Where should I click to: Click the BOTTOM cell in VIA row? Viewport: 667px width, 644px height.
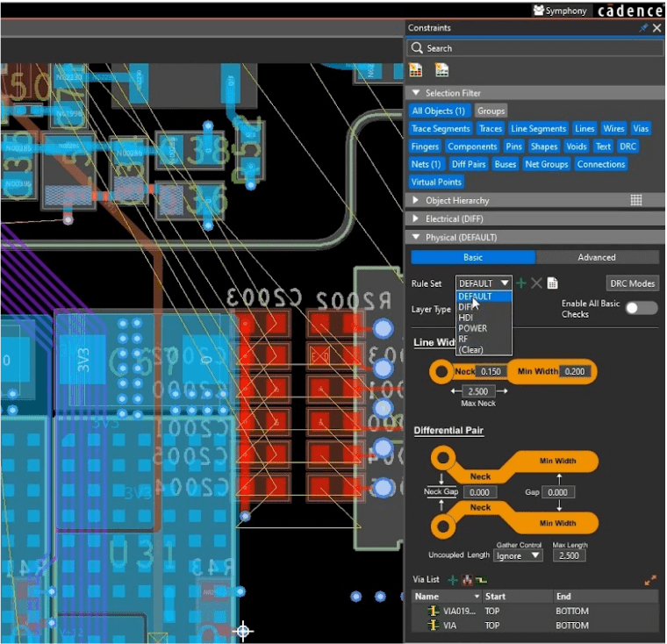tap(571, 626)
